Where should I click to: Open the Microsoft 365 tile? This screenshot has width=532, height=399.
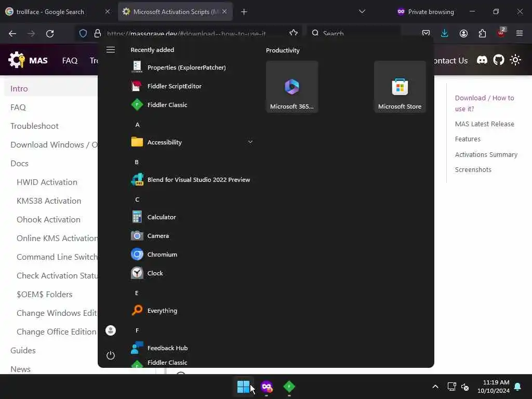(292, 87)
